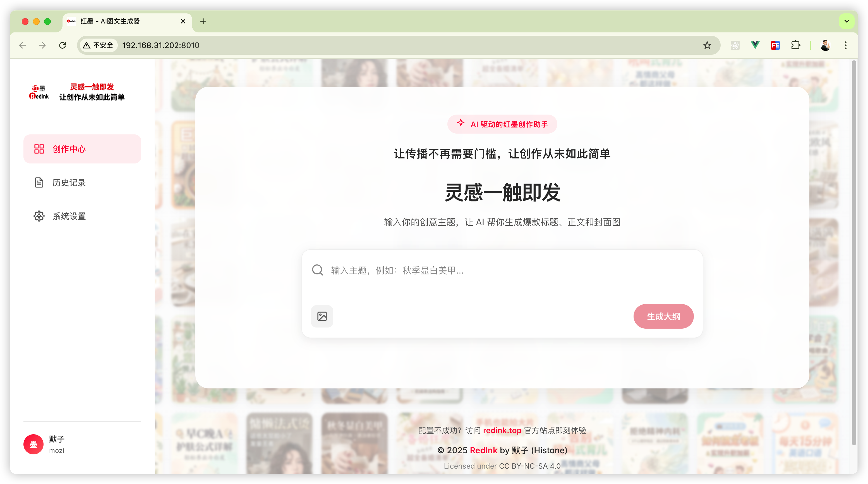
Task: Open the React devtools extension icon
Action: point(735,45)
